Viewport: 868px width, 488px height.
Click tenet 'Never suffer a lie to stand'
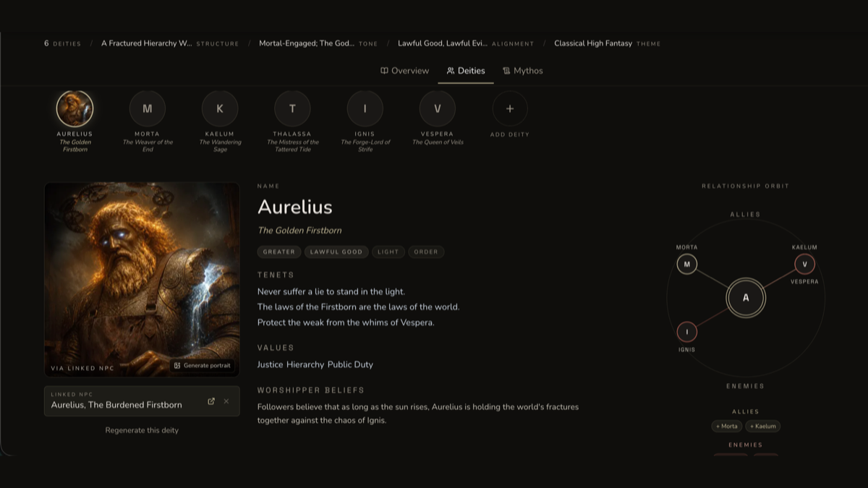tap(331, 291)
